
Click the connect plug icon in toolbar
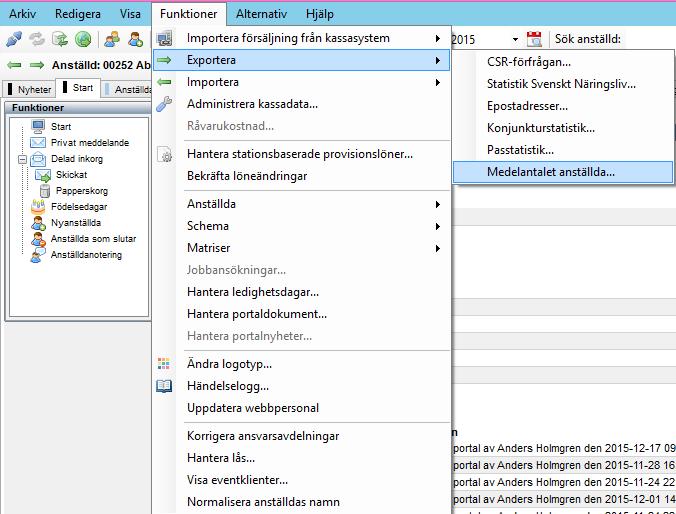point(13,39)
